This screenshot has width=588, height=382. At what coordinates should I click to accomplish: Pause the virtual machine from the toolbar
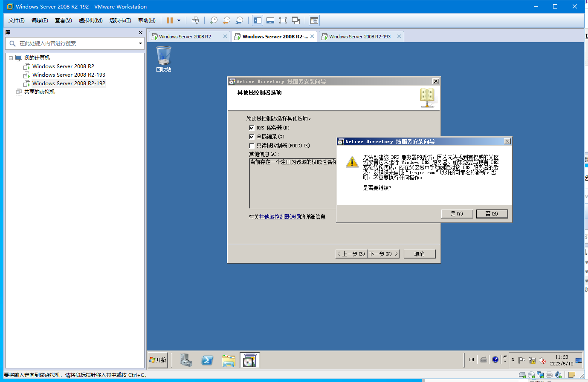170,20
